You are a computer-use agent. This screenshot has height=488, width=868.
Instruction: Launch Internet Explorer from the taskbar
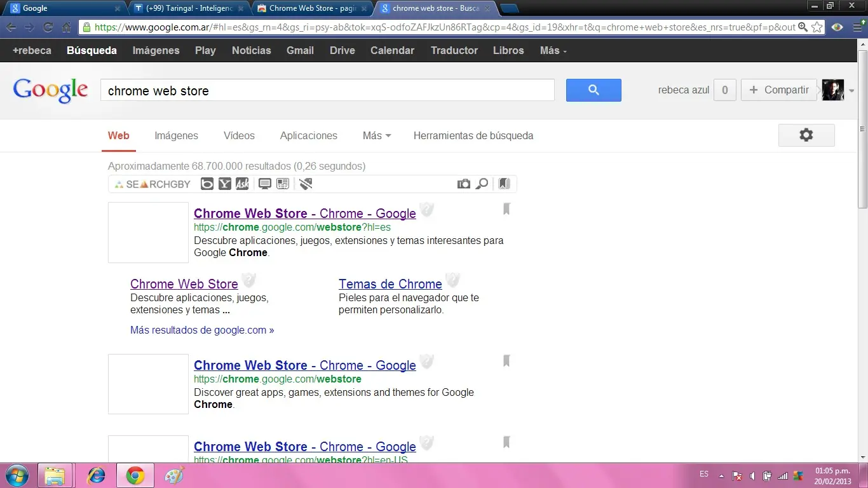(96, 475)
